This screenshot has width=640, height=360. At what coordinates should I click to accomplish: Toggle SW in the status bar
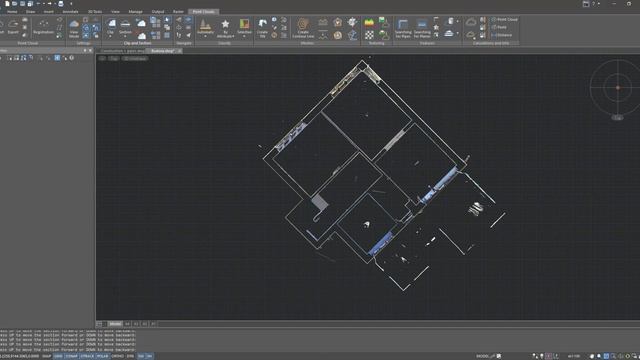coord(141,356)
